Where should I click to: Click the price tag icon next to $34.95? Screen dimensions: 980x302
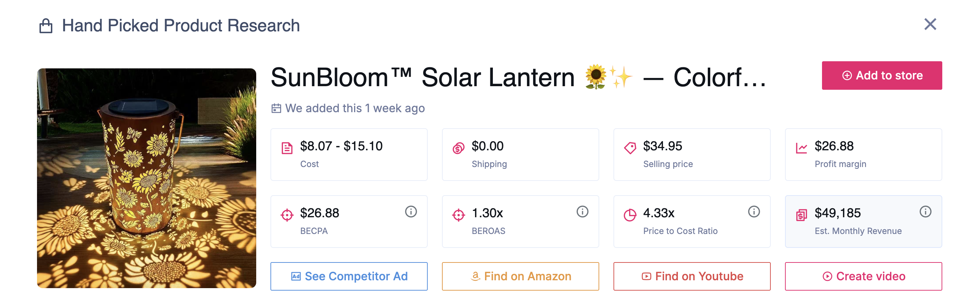tap(630, 148)
